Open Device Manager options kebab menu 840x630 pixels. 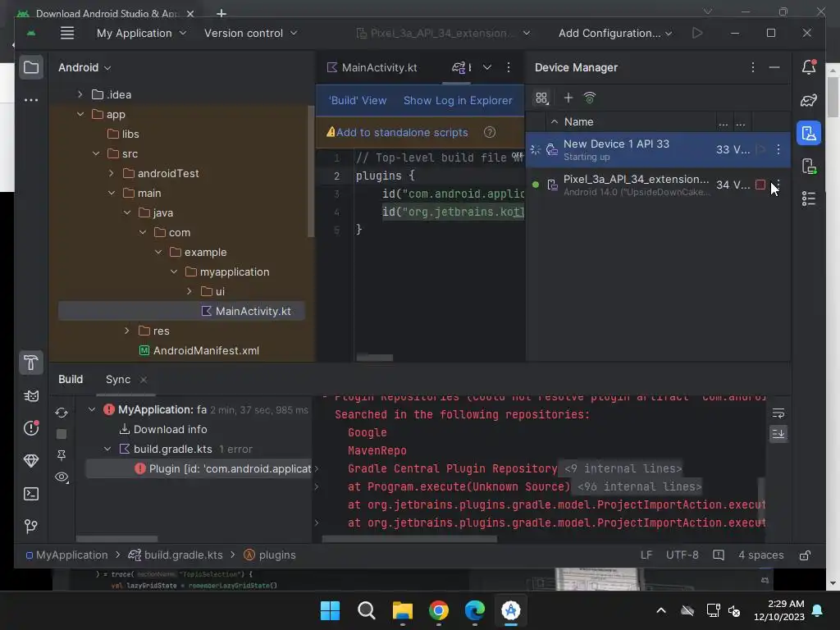pos(753,67)
